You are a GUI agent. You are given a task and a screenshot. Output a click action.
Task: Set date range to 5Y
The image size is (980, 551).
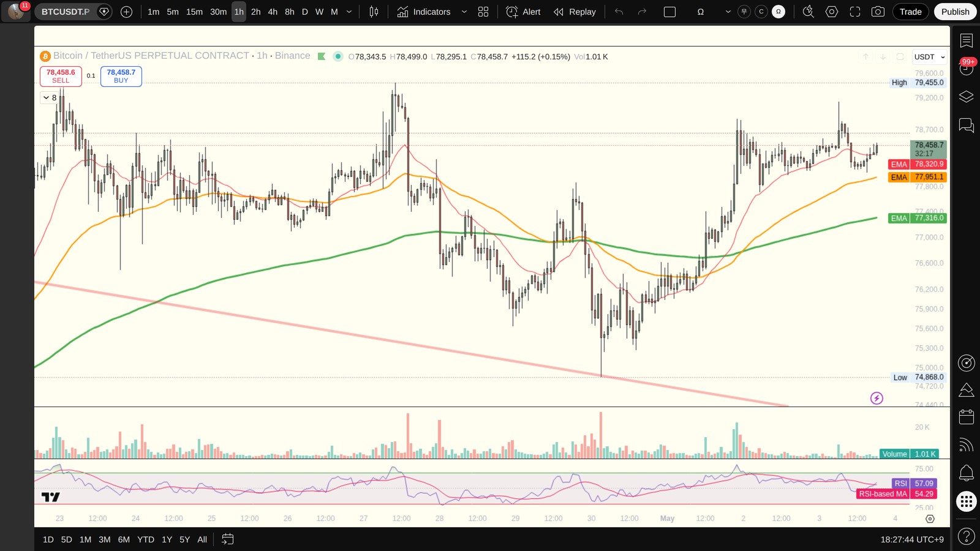tap(184, 539)
